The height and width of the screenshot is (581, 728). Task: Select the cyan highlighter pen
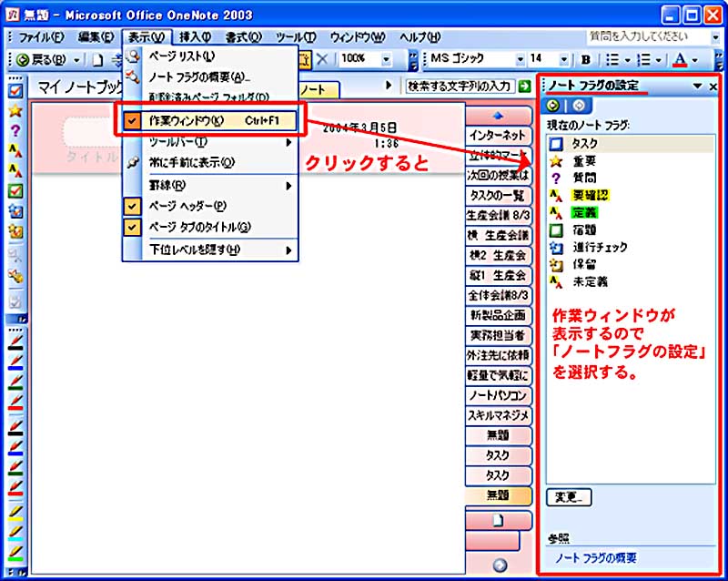[15, 533]
